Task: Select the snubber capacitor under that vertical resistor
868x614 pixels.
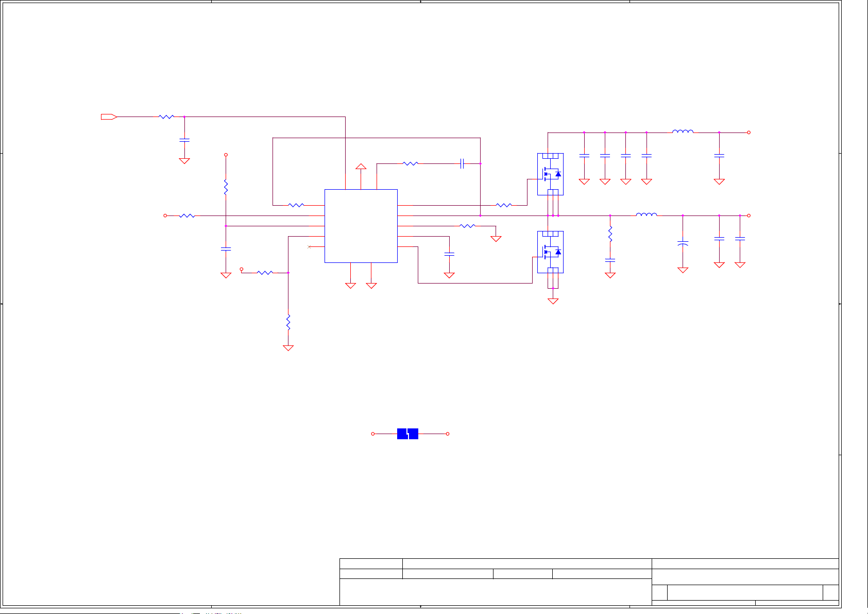Action: [610, 260]
